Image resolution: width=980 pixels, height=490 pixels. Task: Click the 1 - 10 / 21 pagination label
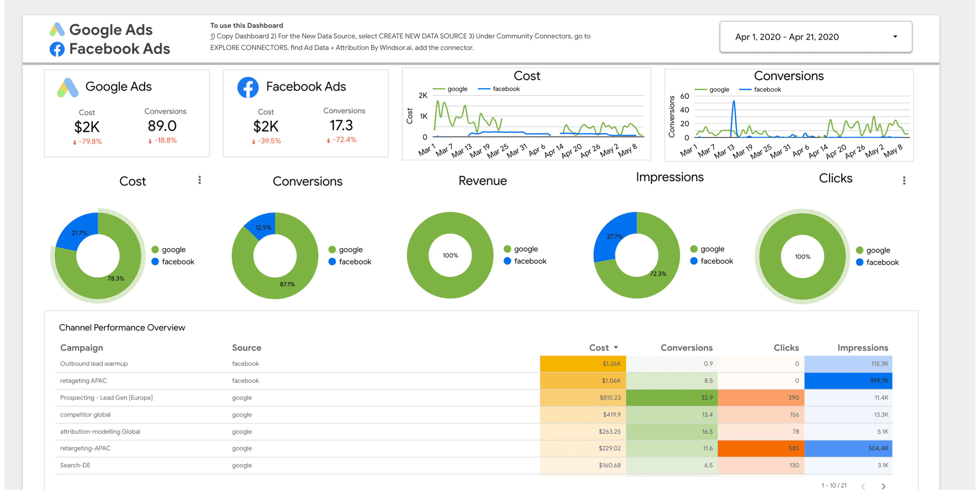tap(833, 485)
